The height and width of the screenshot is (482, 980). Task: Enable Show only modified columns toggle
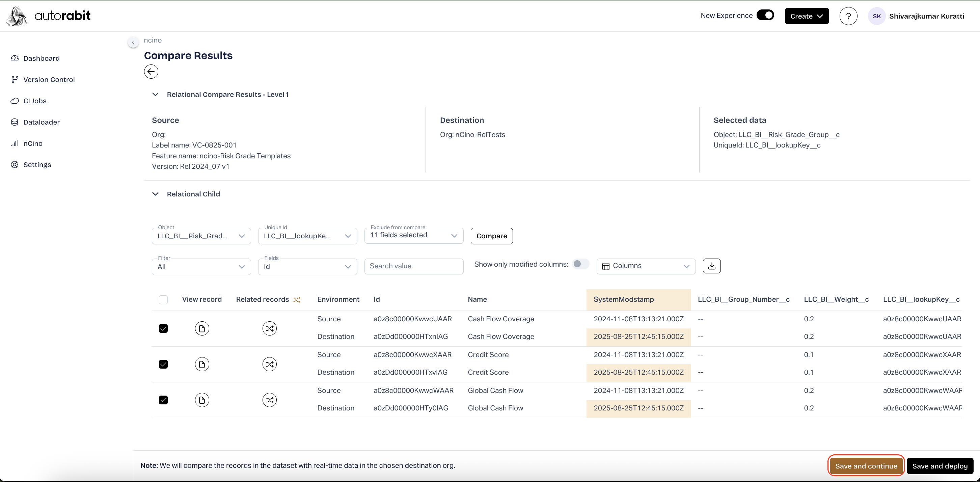(580, 264)
